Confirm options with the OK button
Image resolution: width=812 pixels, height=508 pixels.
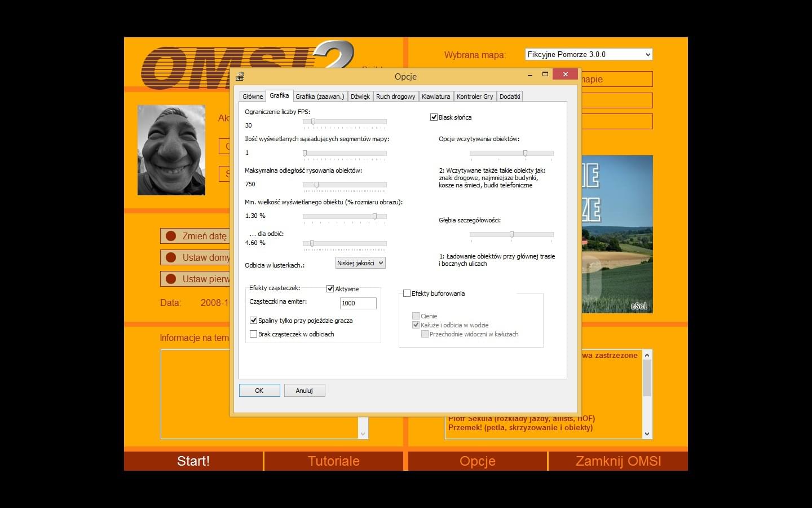point(259,391)
